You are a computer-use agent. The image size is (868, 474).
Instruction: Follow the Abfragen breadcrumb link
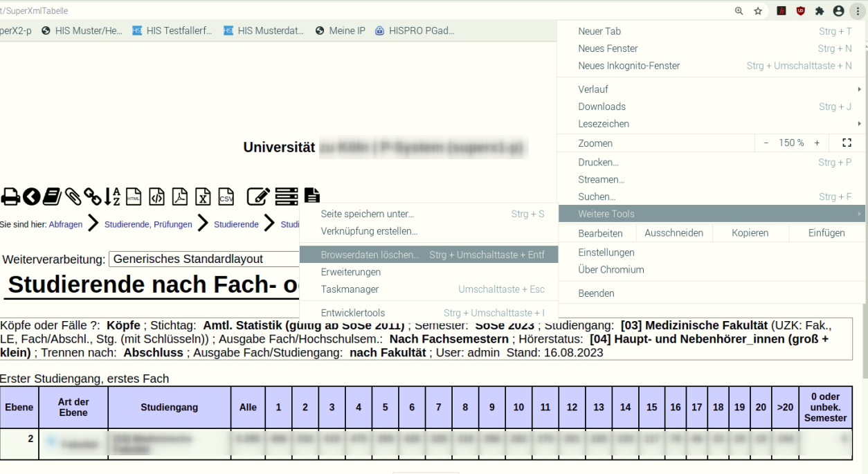point(66,224)
